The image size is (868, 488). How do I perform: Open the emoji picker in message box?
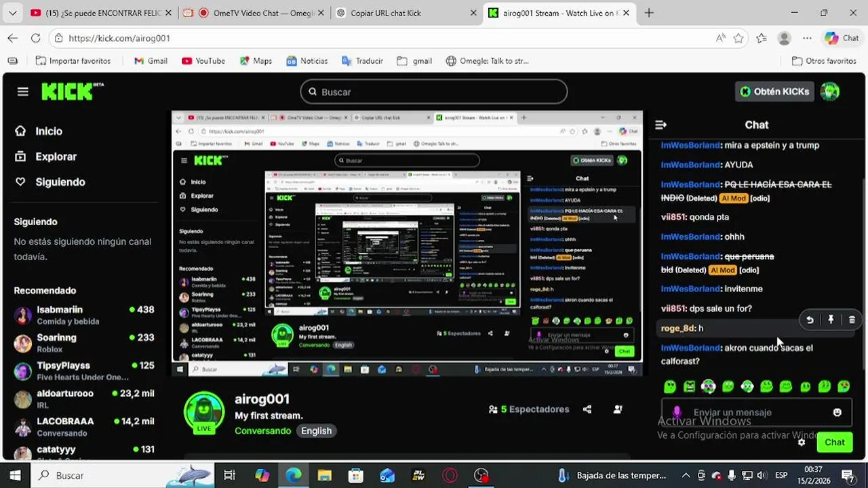click(837, 412)
